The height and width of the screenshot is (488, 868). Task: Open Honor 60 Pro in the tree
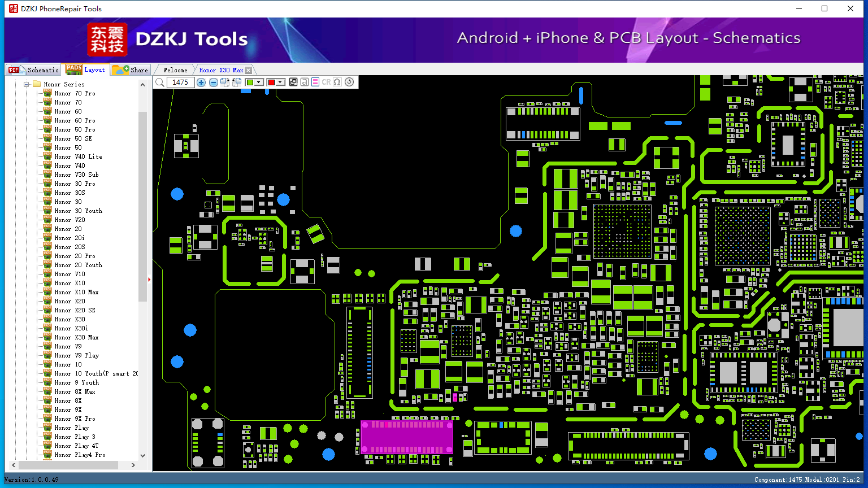pyautogui.click(x=75, y=120)
